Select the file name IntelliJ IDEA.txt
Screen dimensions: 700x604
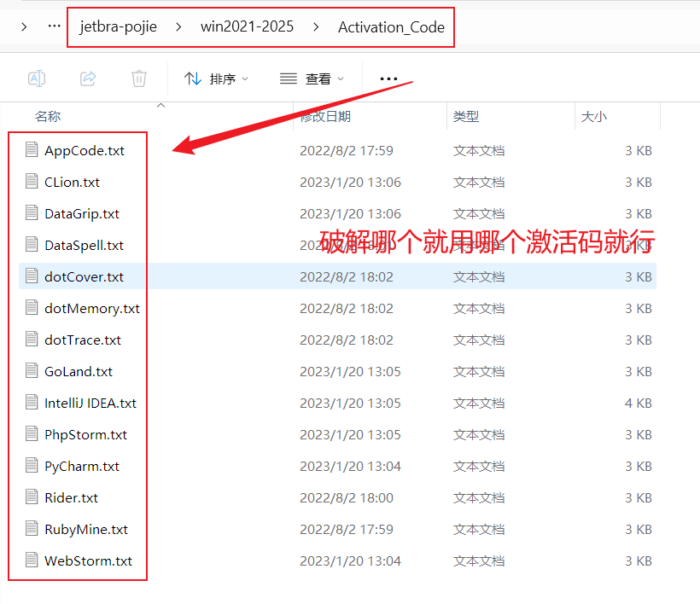click(x=90, y=404)
